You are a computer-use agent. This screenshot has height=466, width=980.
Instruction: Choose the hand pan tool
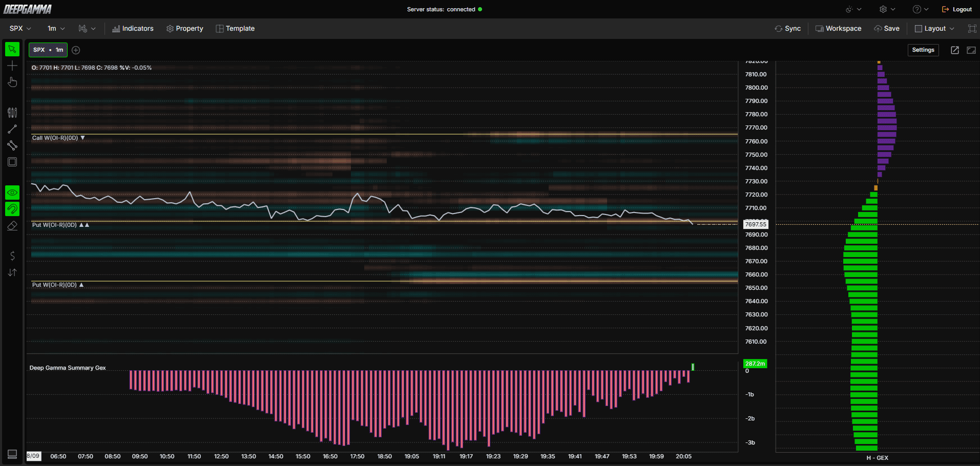pos(12,82)
